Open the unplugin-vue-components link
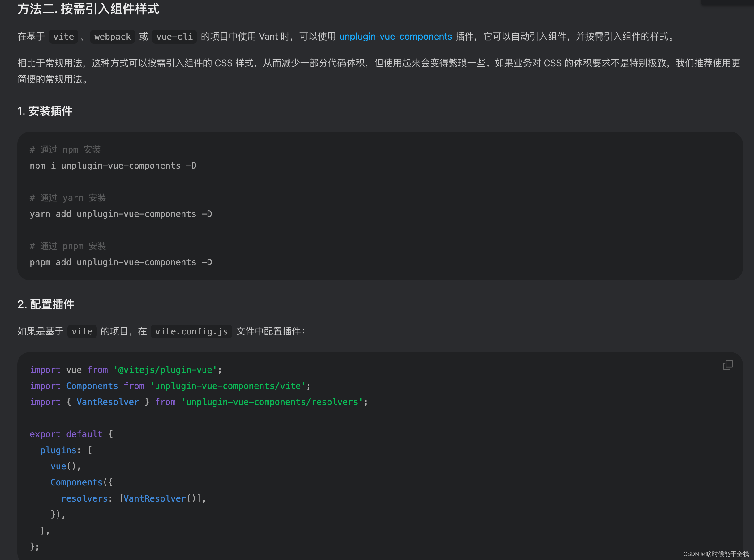The image size is (754, 560). (x=396, y=36)
